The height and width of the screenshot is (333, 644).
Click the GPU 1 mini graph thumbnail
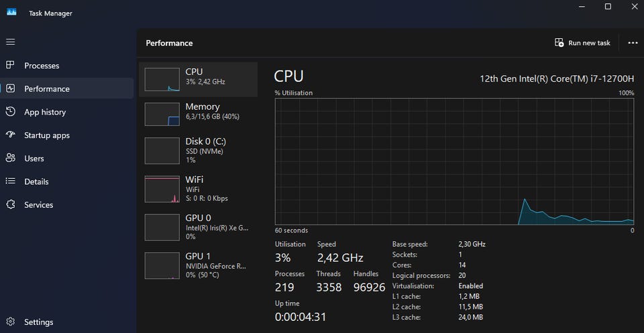point(162,265)
